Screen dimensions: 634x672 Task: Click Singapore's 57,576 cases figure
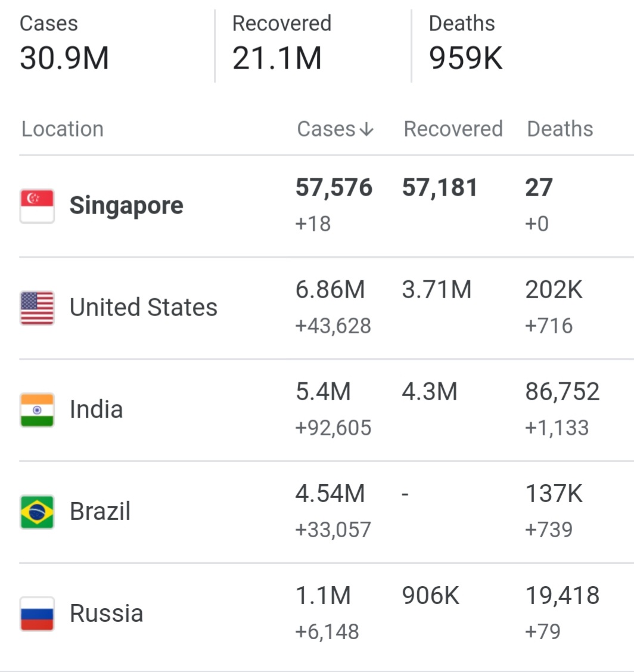[x=334, y=188]
